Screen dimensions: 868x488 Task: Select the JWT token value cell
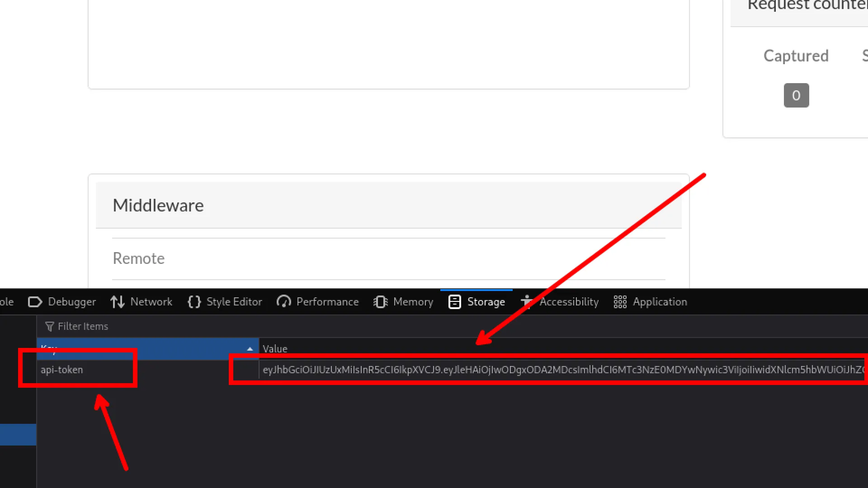(563, 370)
